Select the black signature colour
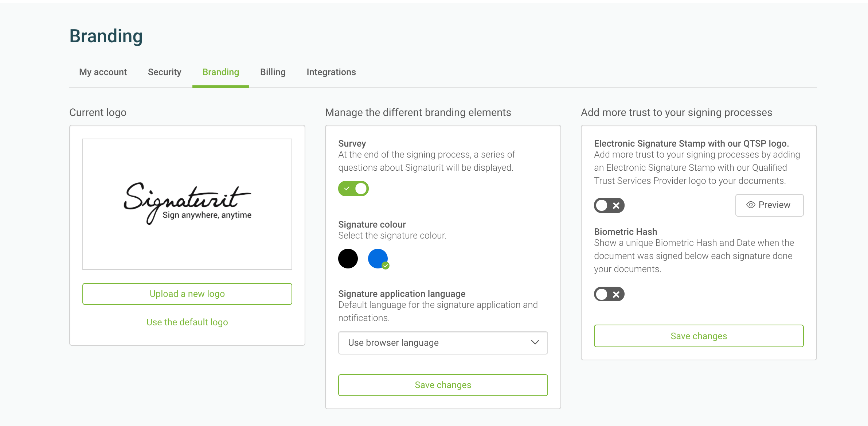This screenshot has height=426, width=868. click(348, 259)
